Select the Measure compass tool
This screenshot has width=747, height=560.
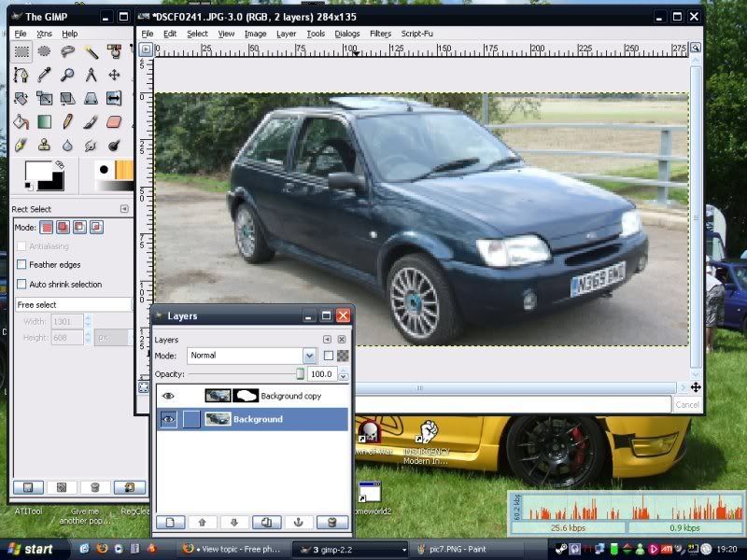point(91,75)
